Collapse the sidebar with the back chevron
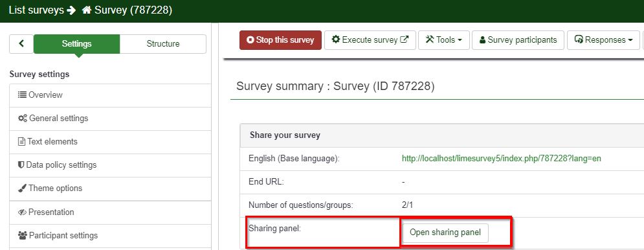 pos(21,43)
